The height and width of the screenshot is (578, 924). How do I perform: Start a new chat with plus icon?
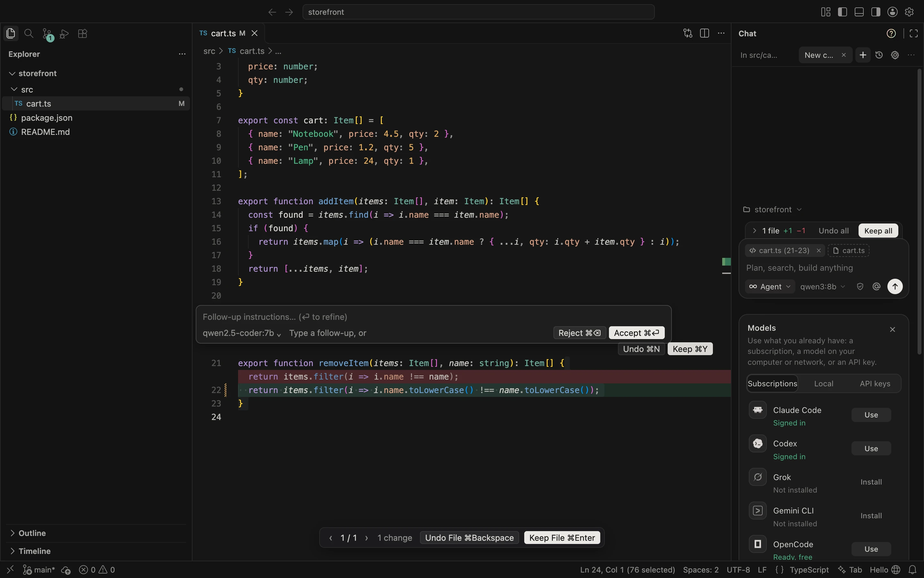tap(862, 55)
